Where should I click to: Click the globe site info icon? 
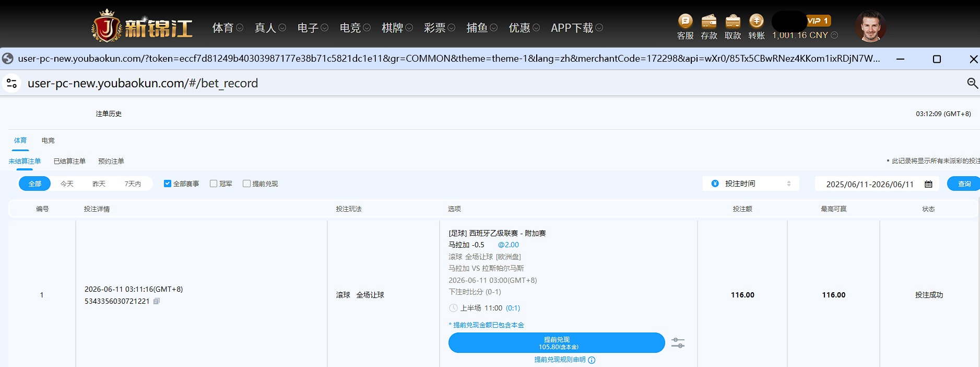[7, 59]
